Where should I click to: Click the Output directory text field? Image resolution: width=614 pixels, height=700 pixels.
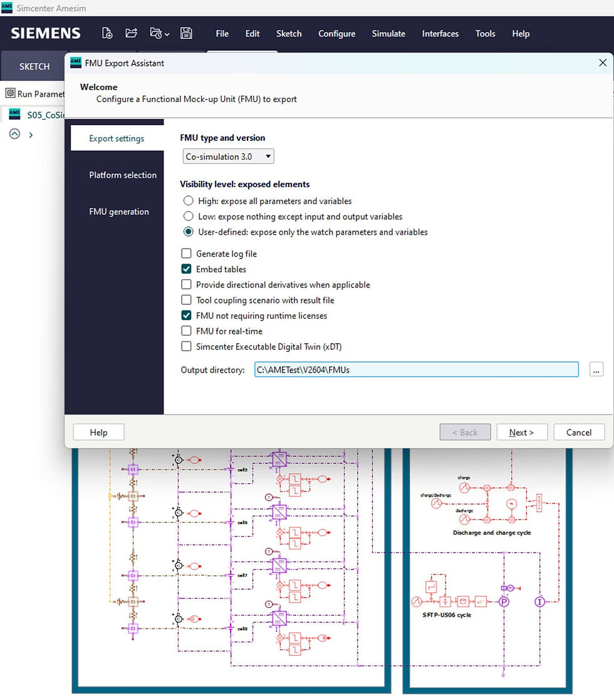[x=417, y=369]
